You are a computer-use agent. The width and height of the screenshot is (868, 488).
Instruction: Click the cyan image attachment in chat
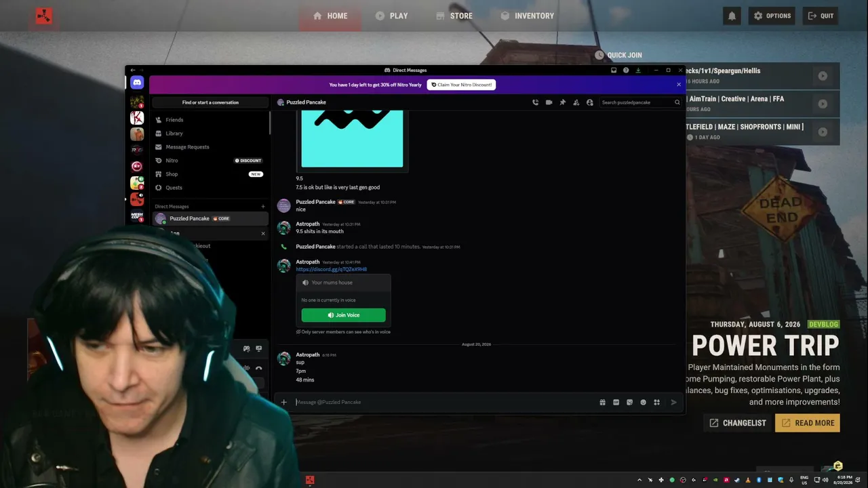point(352,138)
